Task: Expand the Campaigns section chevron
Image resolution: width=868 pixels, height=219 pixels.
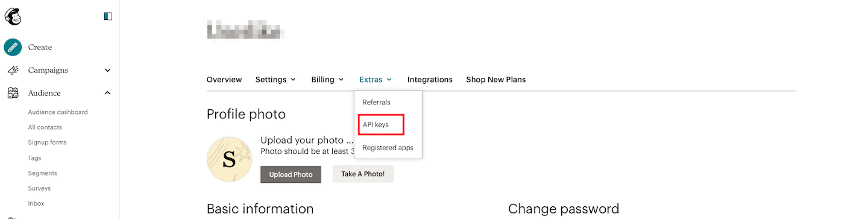Action: coord(107,70)
